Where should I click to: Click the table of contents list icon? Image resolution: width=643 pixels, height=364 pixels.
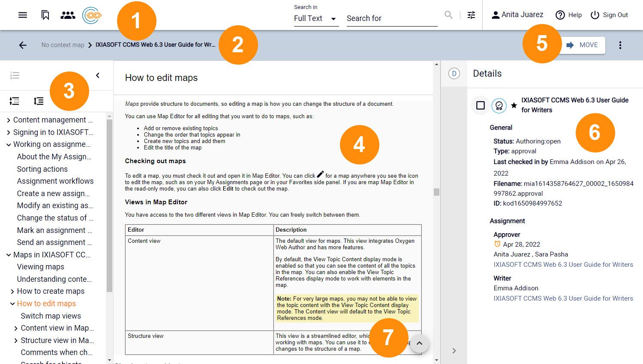coord(15,75)
